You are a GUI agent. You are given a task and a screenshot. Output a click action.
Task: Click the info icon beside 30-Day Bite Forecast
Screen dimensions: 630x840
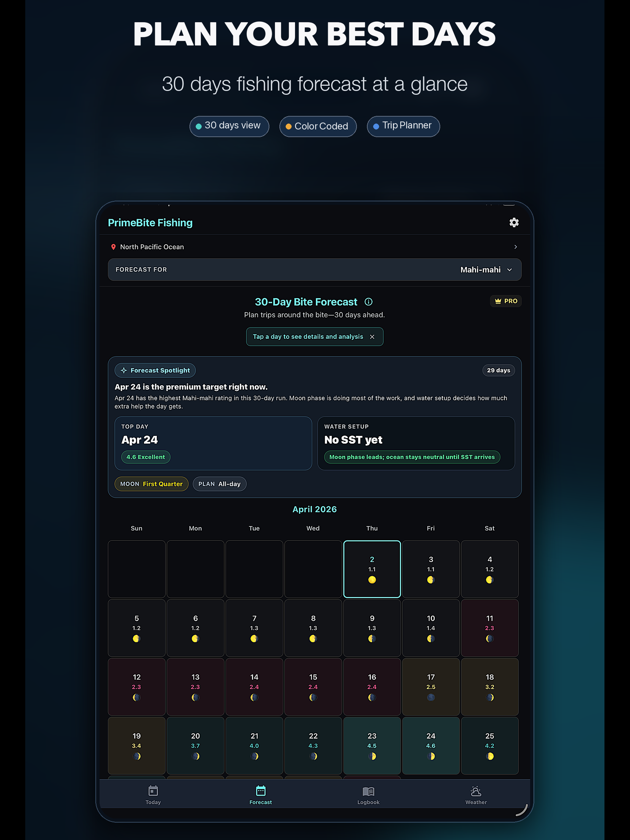tap(368, 302)
